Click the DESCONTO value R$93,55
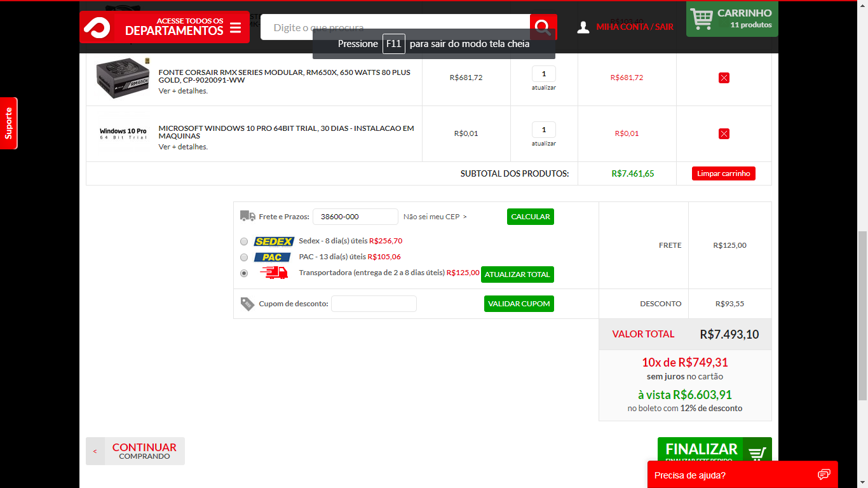The width and height of the screenshot is (868, 488). click(x=730, y=304)
